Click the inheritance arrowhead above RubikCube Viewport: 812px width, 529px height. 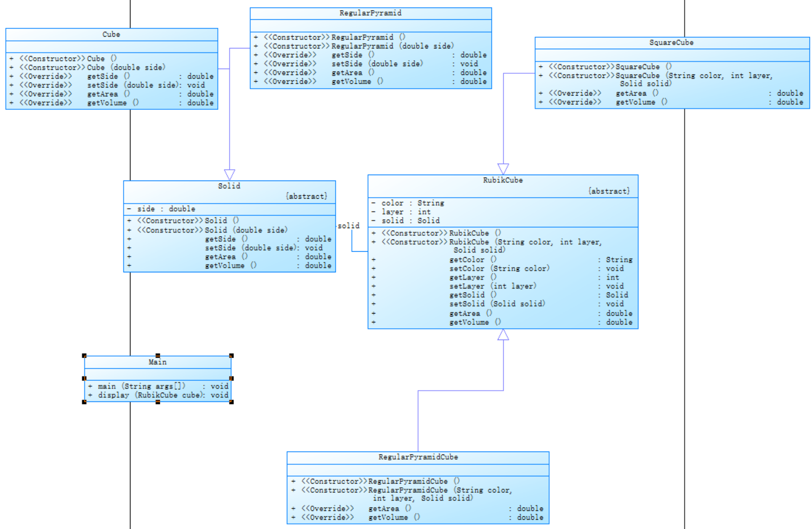coord(503,169)
